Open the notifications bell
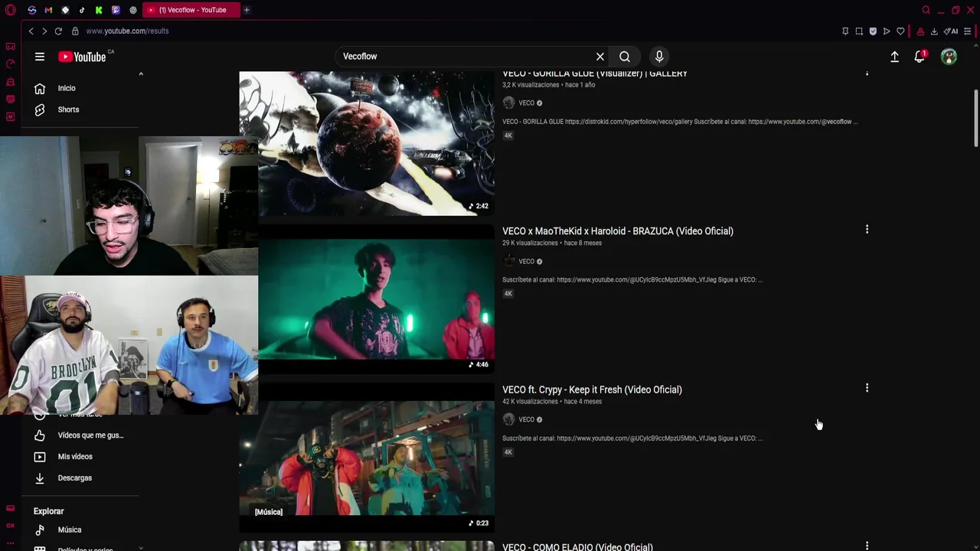The image size is (980, 551). [920, 57]
